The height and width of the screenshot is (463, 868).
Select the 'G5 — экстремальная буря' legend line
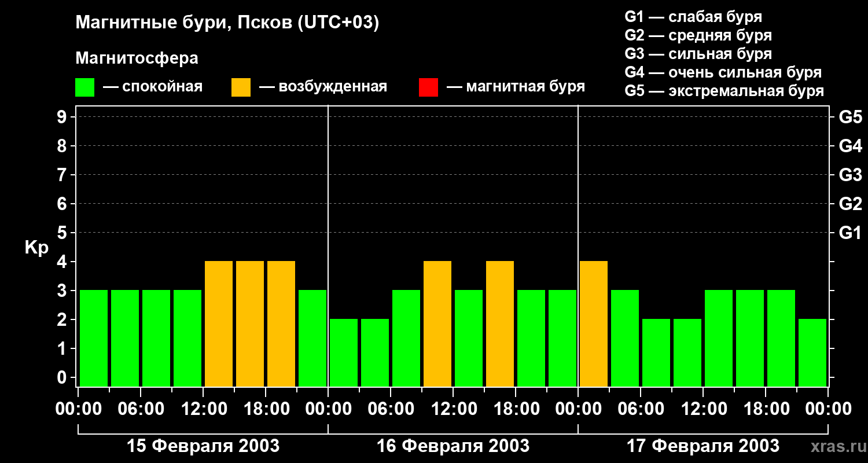pyautogui.click(x=724, y=91)
